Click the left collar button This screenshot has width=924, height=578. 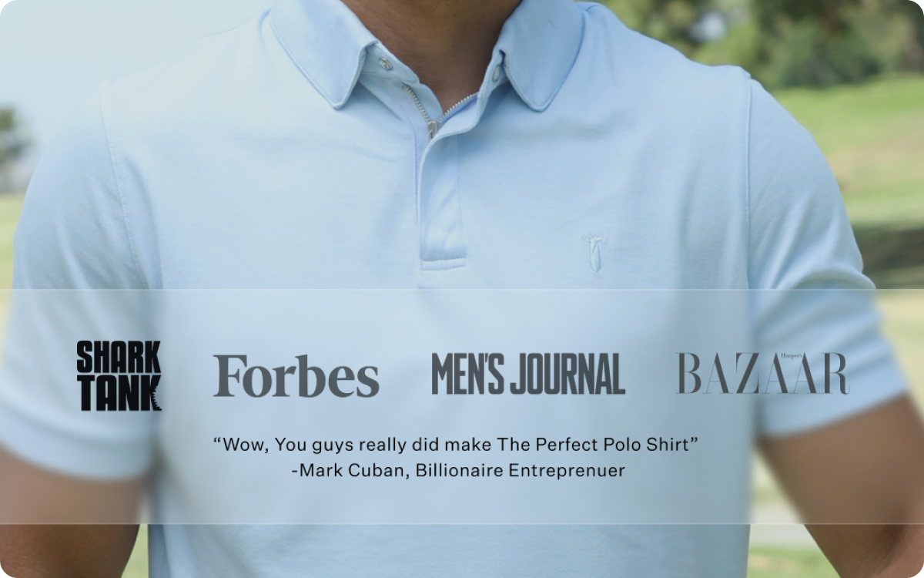tap(385, 64)
